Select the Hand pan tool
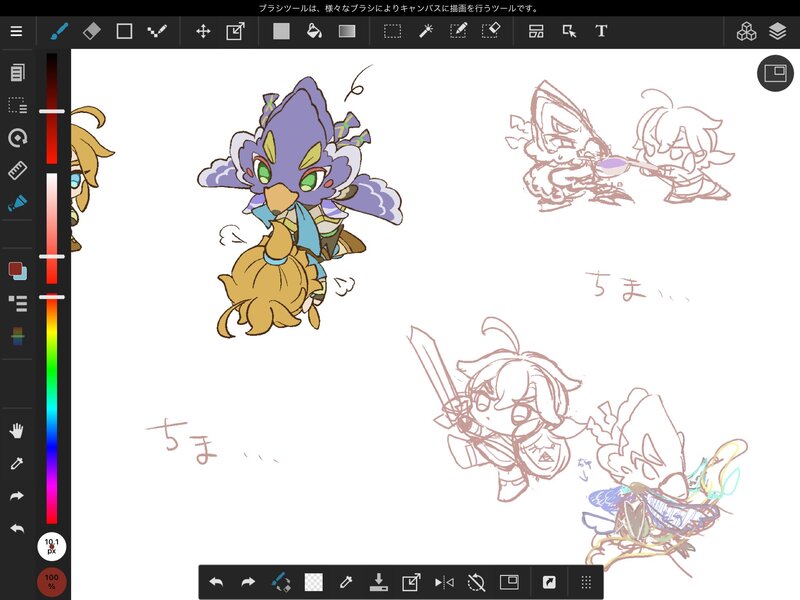Image resolution: width=800 pixels, height=600 pixels. 16,431
